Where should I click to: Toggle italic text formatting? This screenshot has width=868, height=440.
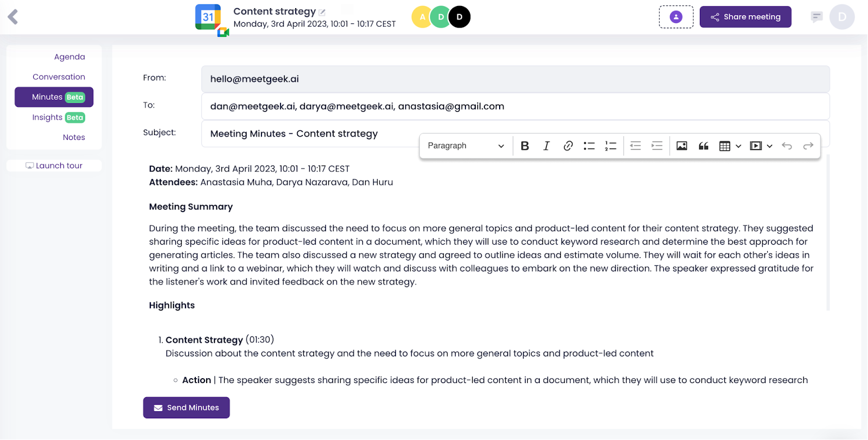[546, 146]
